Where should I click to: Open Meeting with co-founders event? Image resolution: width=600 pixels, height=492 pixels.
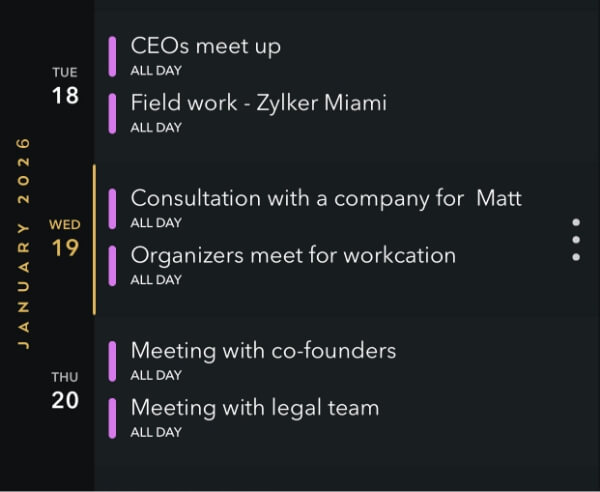coord(263,351)
